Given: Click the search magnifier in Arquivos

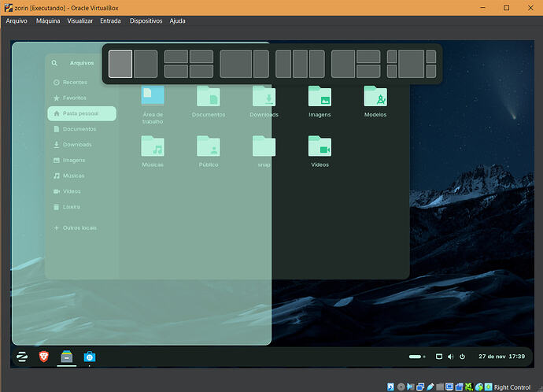Looking at the screenshot, I should tap(54, 63).
